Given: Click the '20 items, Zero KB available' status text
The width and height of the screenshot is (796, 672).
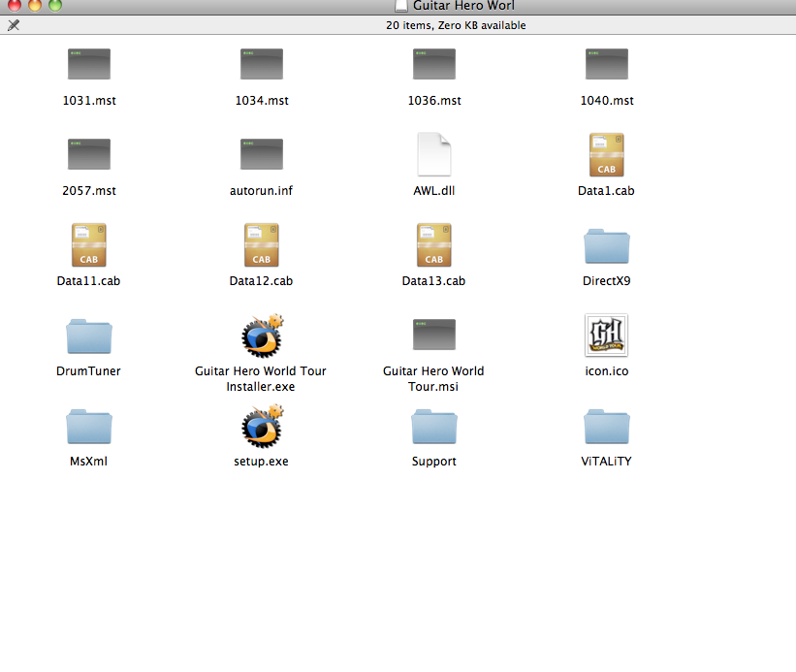Looking at the screenshot, I should pyautogui.click(x=456, y=25).
